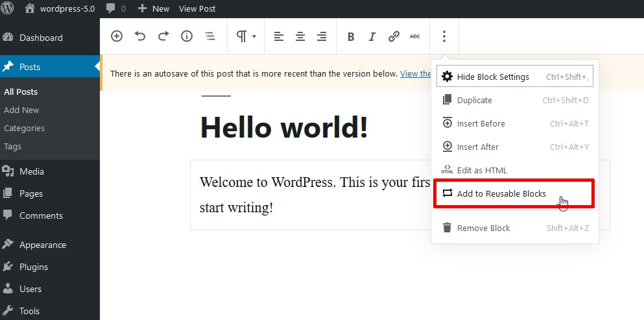Open Tags submenu item
The width and height of the screenshot is (644, 320).
12,146
